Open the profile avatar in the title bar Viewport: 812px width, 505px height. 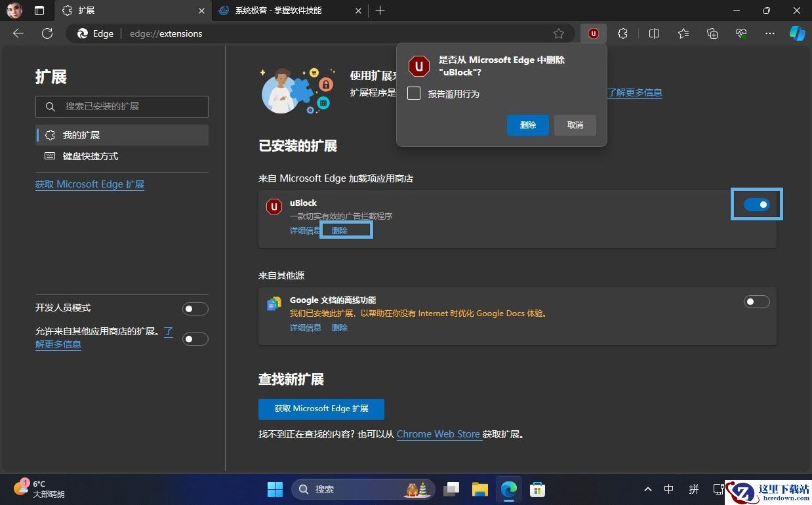pyautogui.click(x=14, y=10)
